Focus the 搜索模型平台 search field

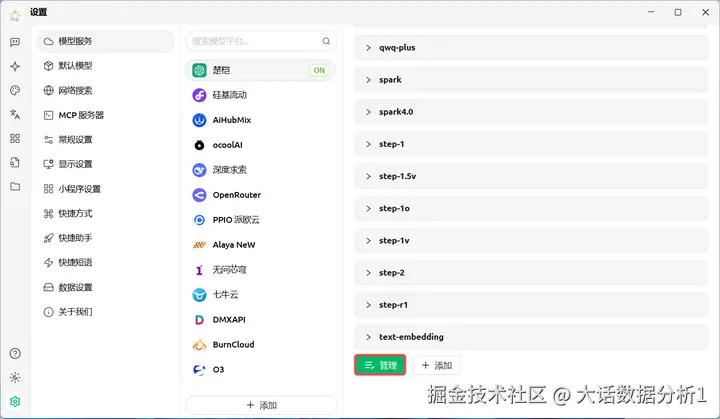point(261,41)
